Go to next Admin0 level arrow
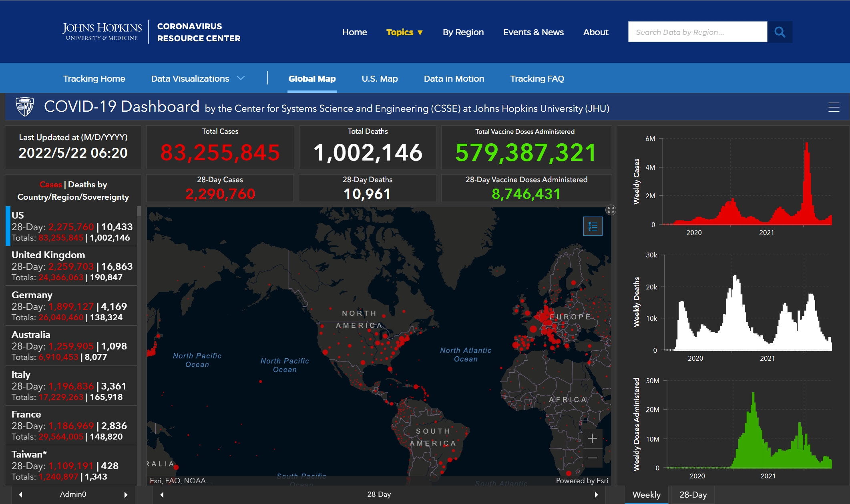 point(126,495)
